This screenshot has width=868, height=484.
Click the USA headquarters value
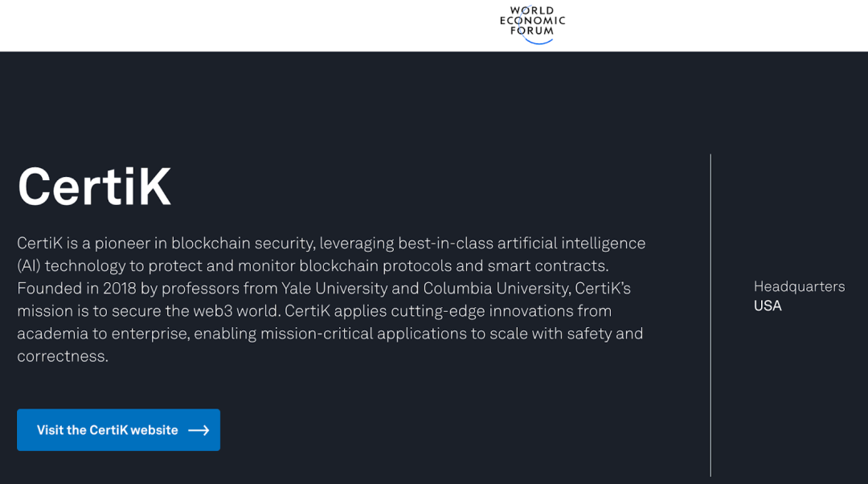pos(767,306)
